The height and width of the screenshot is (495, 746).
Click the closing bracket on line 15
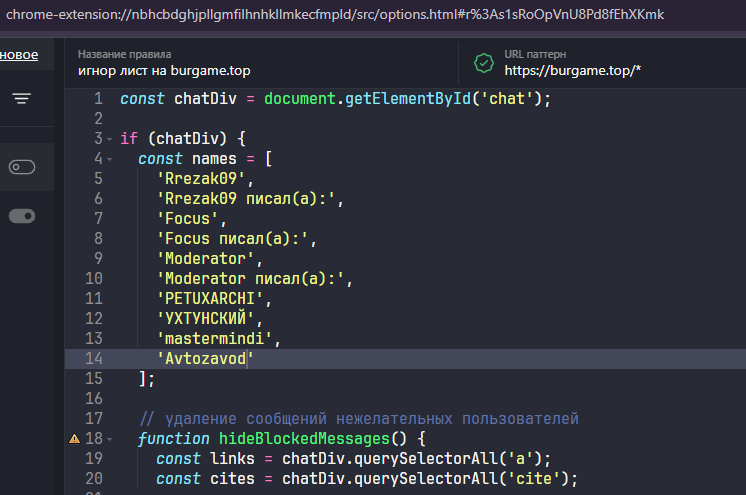(x=142, y=378)
